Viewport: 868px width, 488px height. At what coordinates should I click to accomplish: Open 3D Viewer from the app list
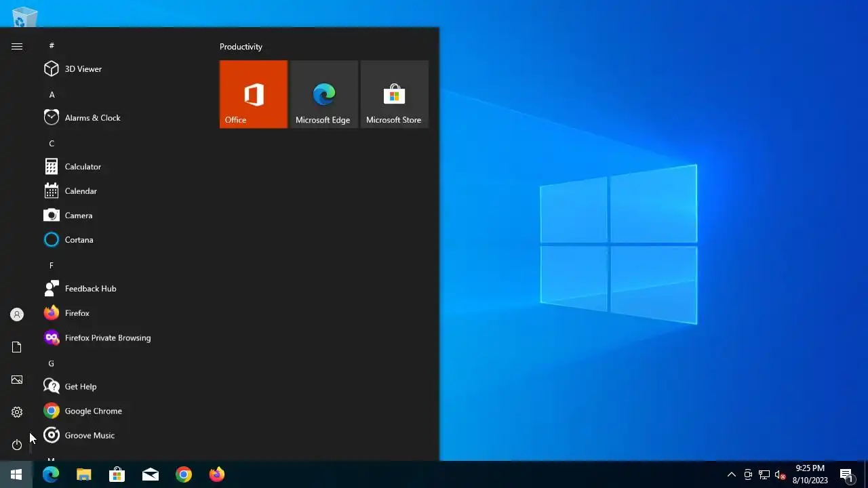[x=122, y=69]
